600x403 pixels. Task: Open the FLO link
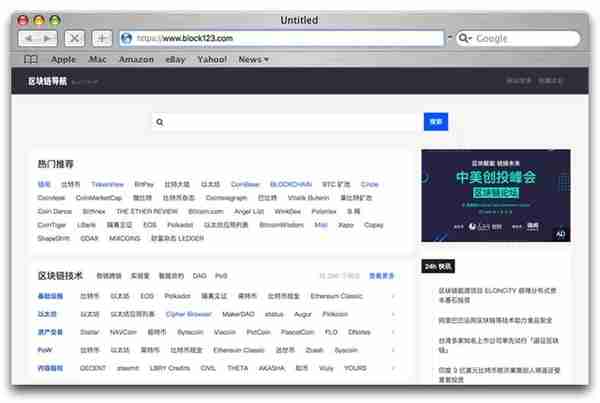(331, 332)
